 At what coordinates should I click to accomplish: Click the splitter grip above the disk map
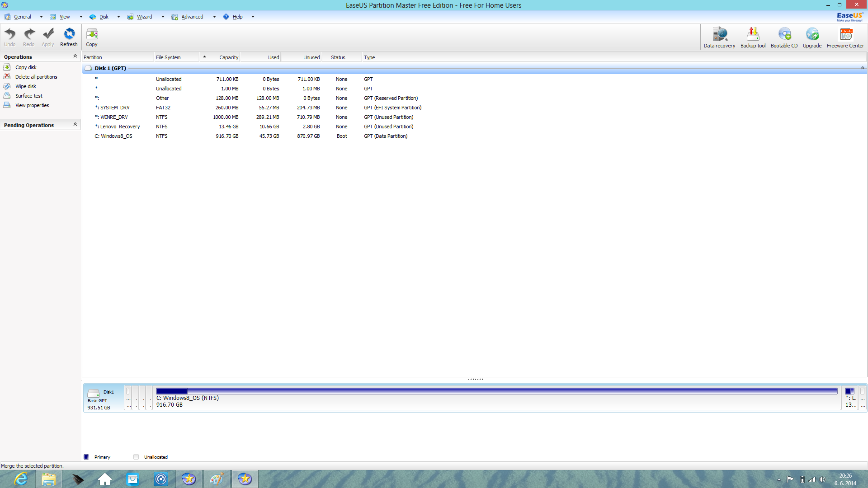[x=476, y=379]
